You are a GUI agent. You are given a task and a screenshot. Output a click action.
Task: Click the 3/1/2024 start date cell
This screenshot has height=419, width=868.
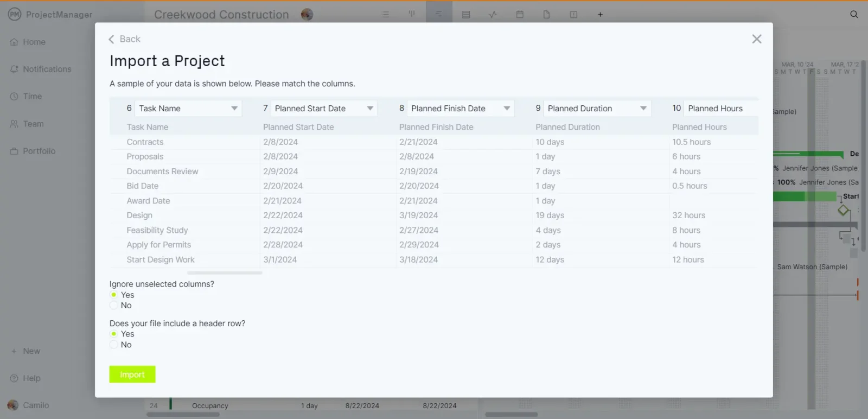(280, 259)
